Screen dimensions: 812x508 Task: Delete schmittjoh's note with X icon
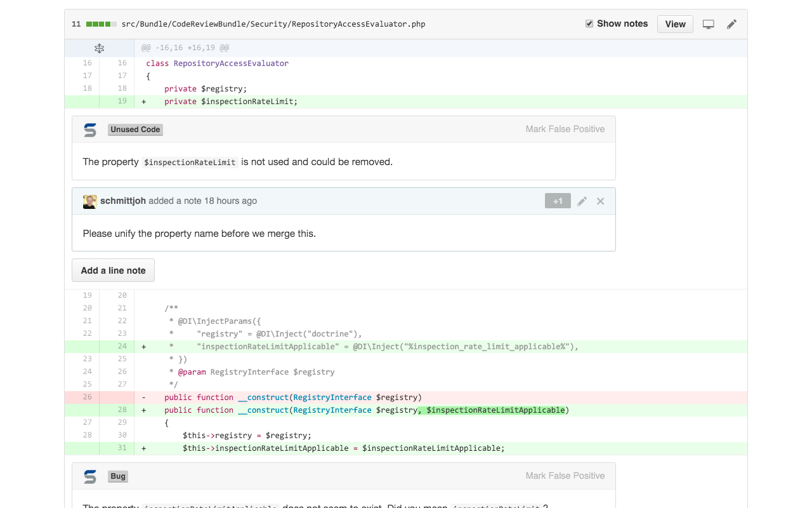tap(600, 201)
